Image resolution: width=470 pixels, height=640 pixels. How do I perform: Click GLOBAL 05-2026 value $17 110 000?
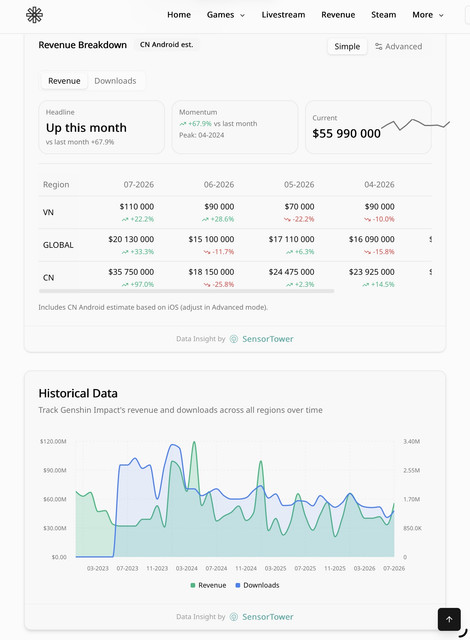[291, 239]
